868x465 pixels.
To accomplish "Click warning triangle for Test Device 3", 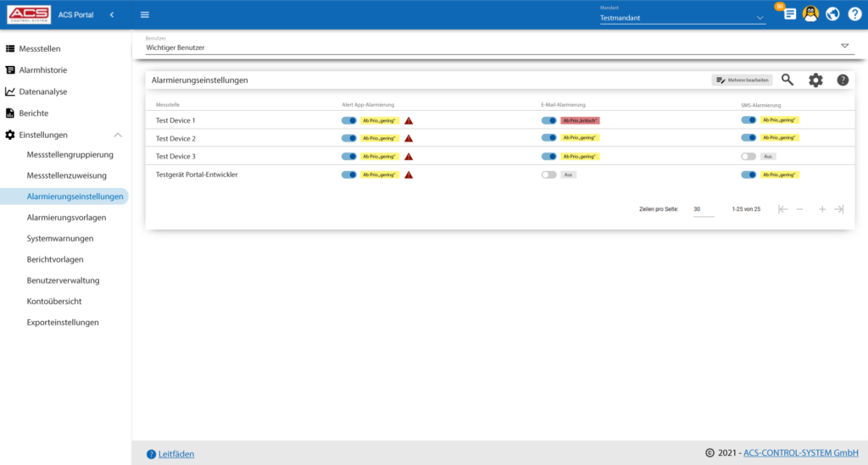I will click(409, 157).
